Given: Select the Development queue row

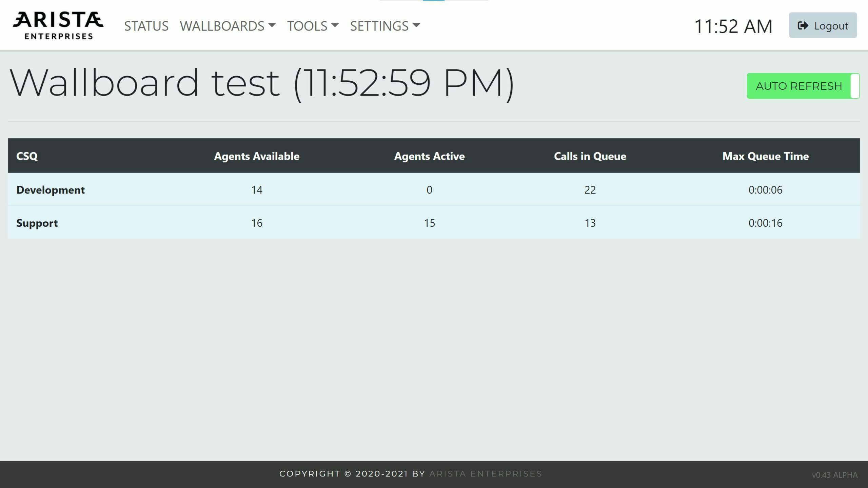Looking at the screenshot, I should tap(51, 190).
